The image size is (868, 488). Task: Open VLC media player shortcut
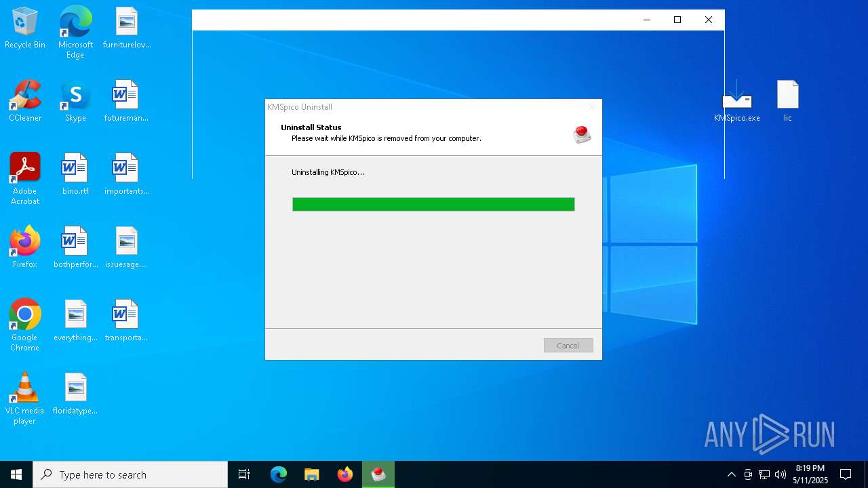pyautogui.click(x=25, y=399)
